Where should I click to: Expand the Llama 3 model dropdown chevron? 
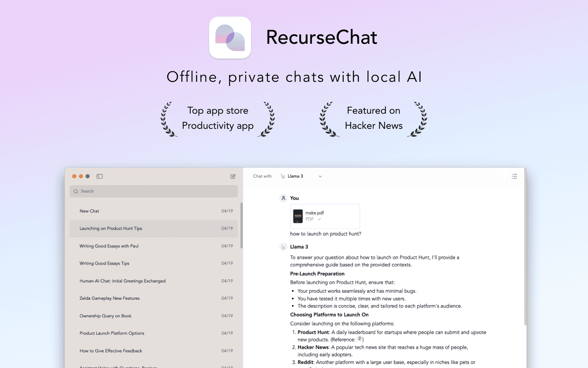[320, 177]
